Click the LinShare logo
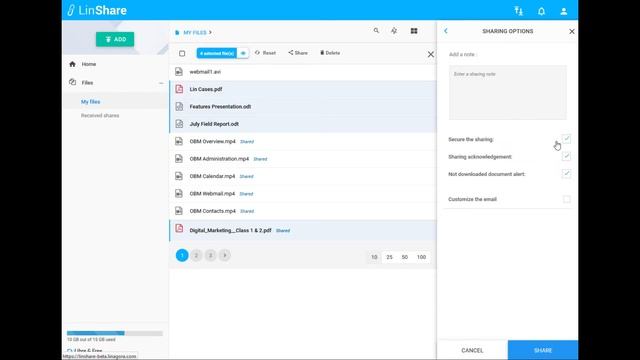 tap(97, 10)
